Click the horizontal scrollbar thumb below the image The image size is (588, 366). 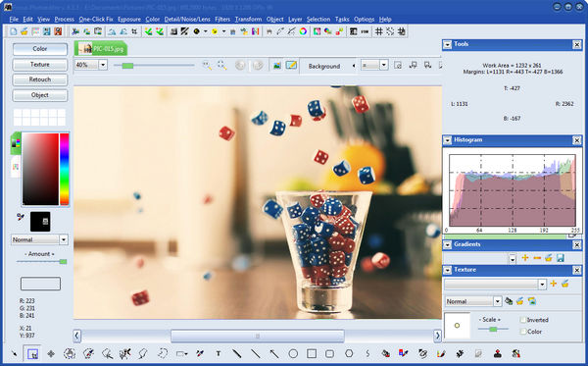pos(258,336)
